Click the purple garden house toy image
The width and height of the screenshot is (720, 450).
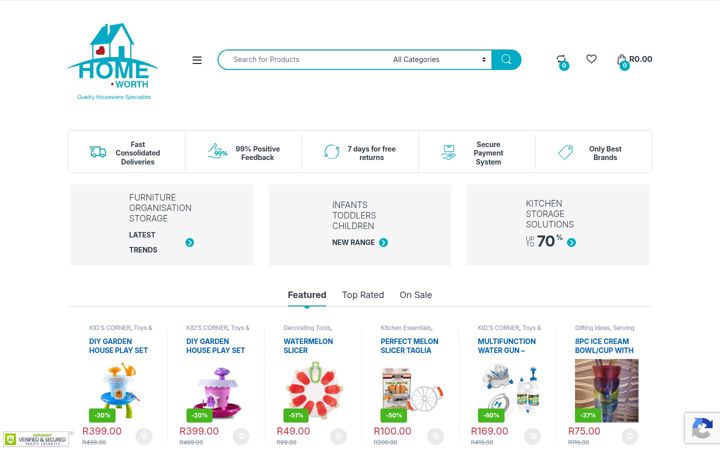(x=218, y=390)
